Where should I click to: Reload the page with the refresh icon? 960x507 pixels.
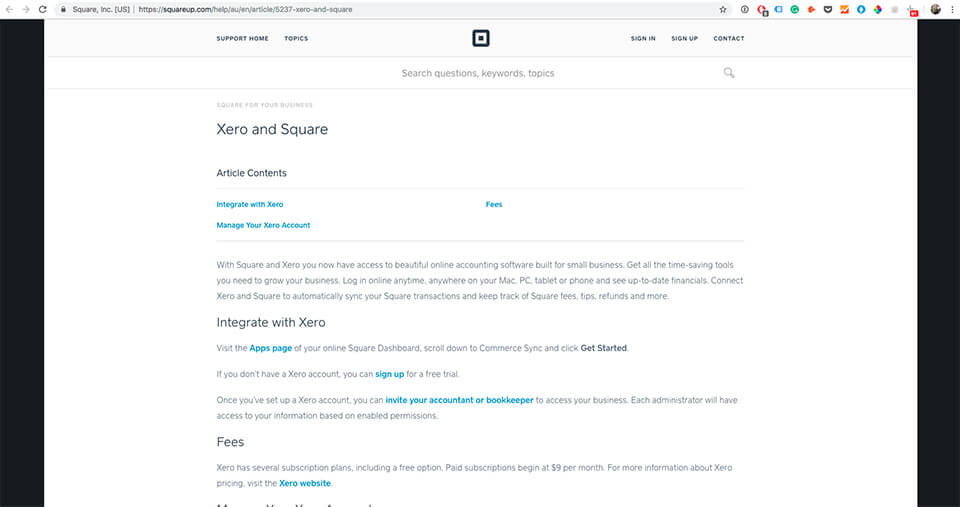click(43, 9)
